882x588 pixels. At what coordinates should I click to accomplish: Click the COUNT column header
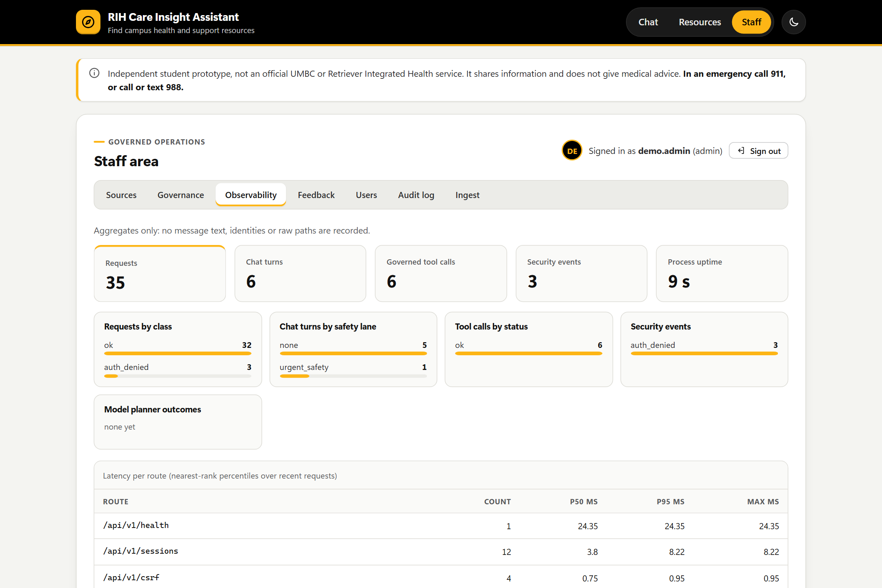click(x=497, y=501)
